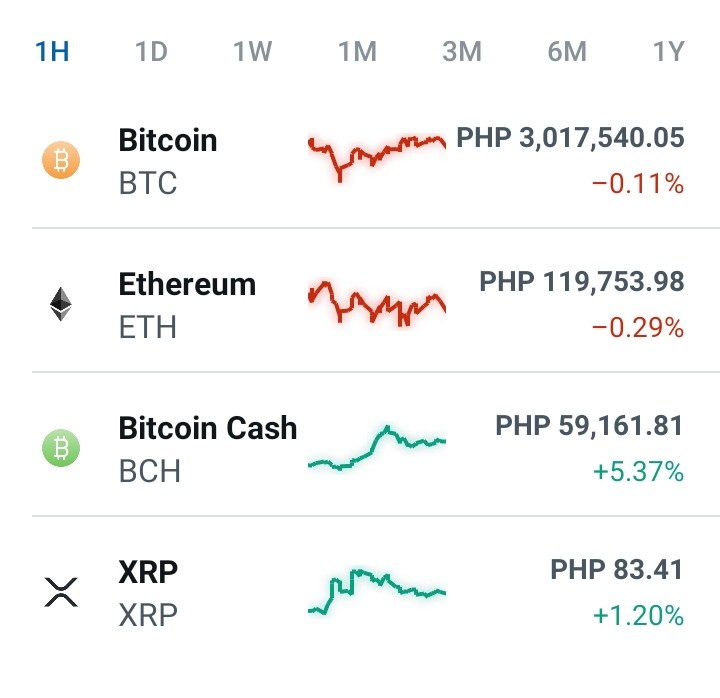Open Ethereum price PHP 119,753.98
Viewport: 720px width, 698px height.
(581, 281)
